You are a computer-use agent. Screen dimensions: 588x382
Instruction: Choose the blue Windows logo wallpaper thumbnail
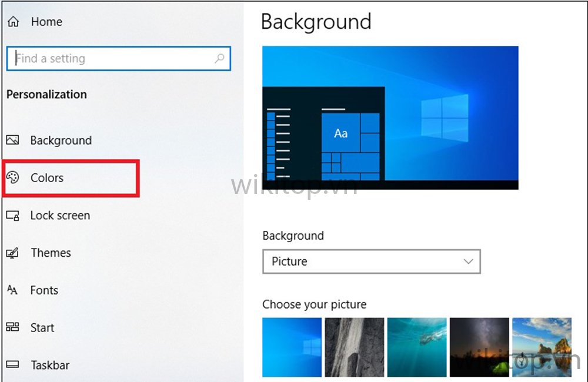[292, 347]
